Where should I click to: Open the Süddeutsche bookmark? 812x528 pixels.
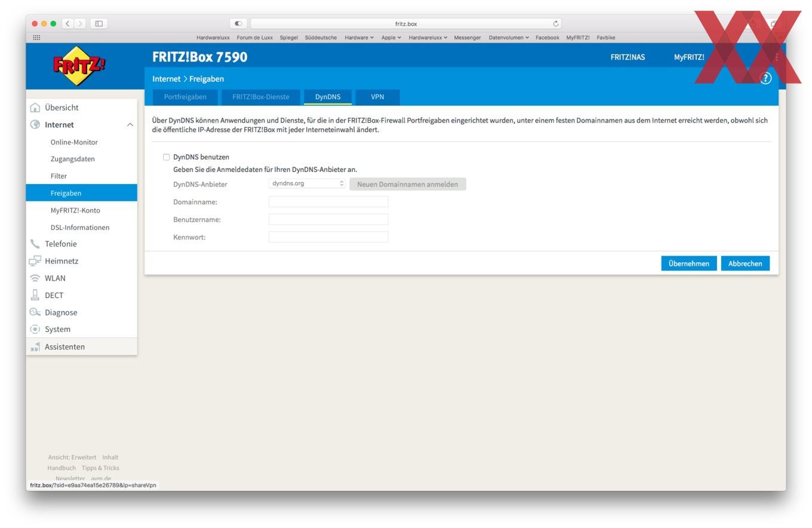tap(321, 38)
